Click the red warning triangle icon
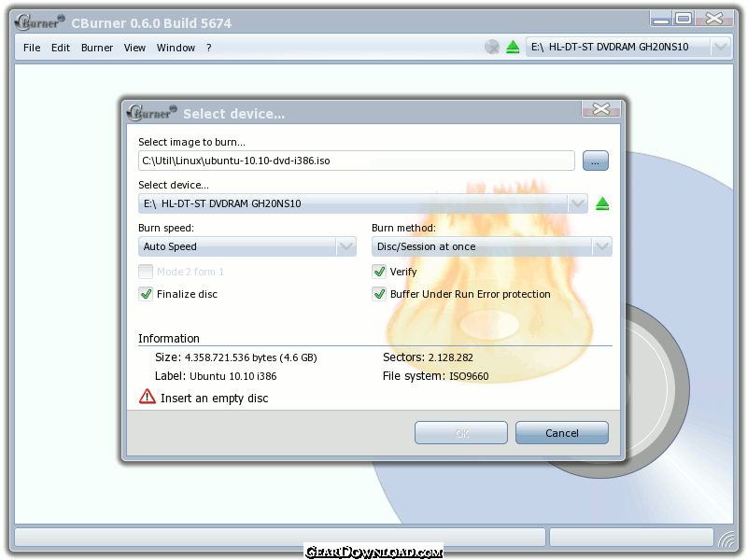Viewport: 747px width, 560px height. (147, 398)
